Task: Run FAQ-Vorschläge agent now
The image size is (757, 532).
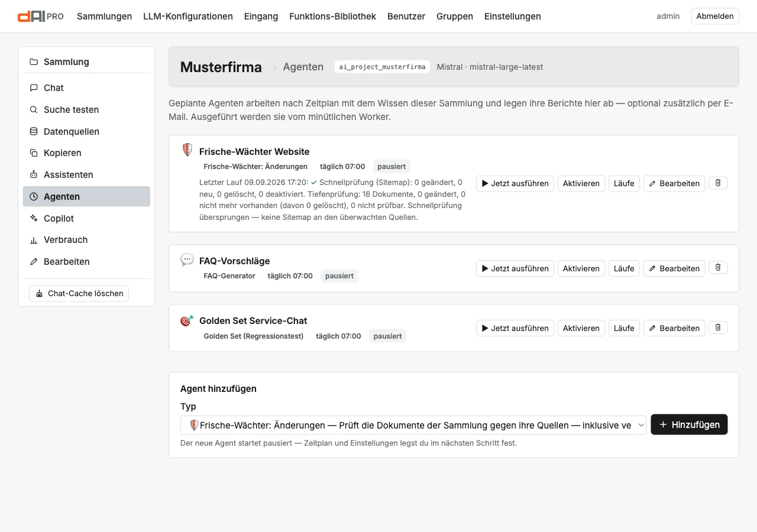Action: [x=515, y=268]
